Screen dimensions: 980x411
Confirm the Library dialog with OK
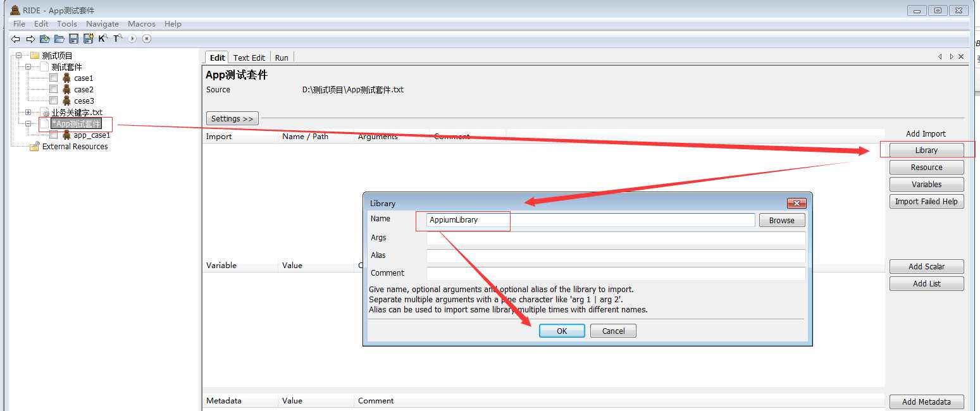[562, 331]
